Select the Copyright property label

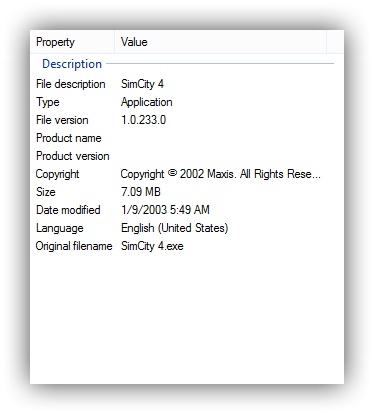click(57, 174)
